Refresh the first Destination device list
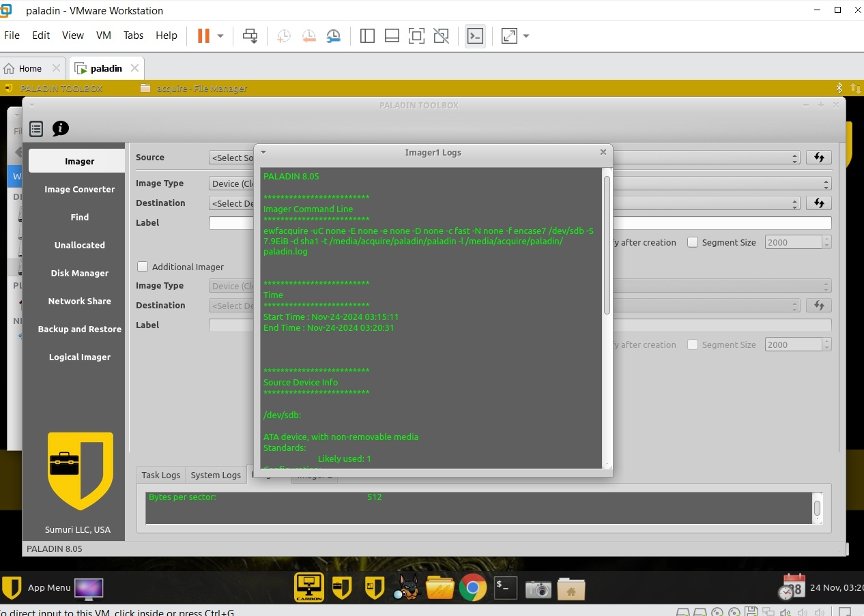 [819, 203]
